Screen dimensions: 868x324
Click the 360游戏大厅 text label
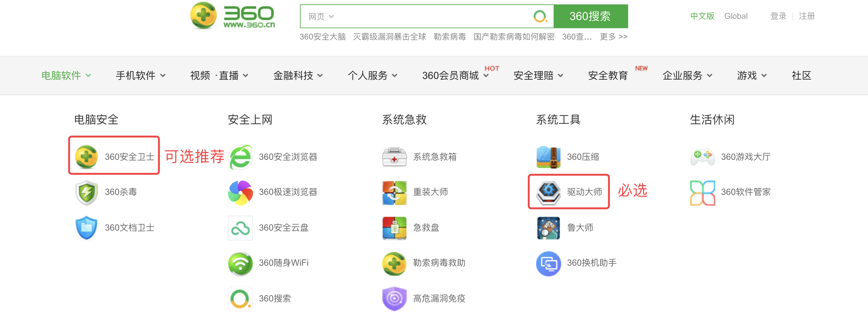745,157
